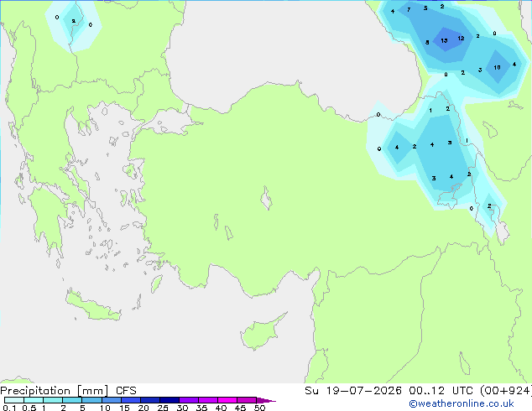The width and height of the screenshot is (532, 411).
Task: Click the 'Precipitation [mm] CFS' title text
Action: point(68,391)
